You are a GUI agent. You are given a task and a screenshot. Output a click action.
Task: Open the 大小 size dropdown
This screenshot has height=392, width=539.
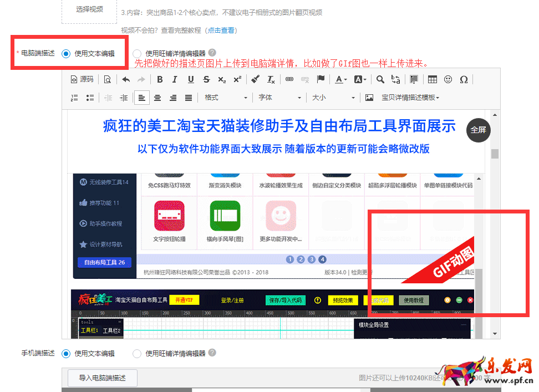click(333, 98)
